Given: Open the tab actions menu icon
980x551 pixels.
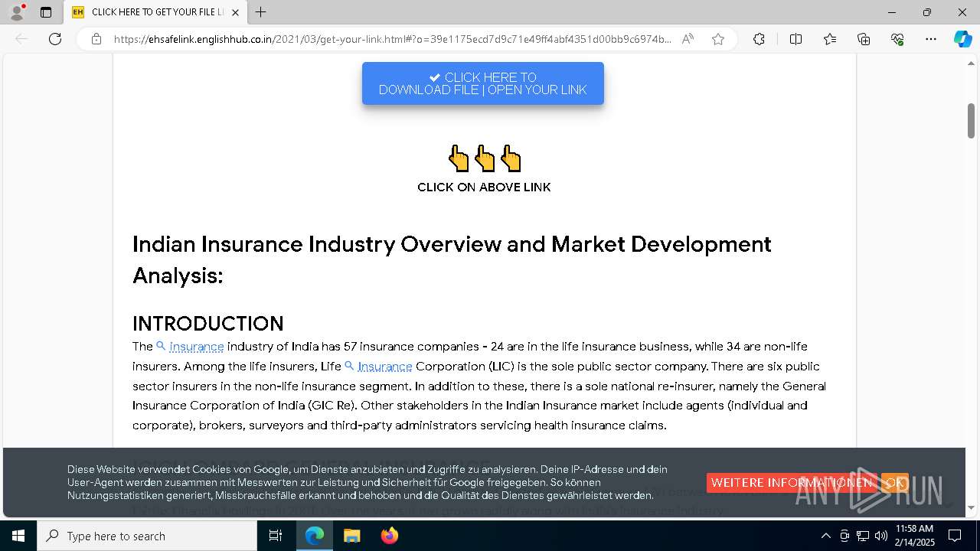Looking at the screenshot, I should (x=46, y=12).
